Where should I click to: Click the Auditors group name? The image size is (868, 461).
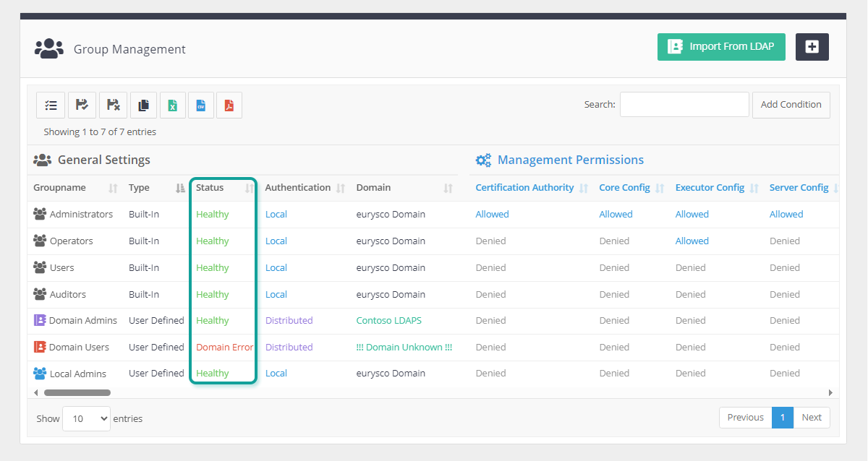tap(68, 294)
